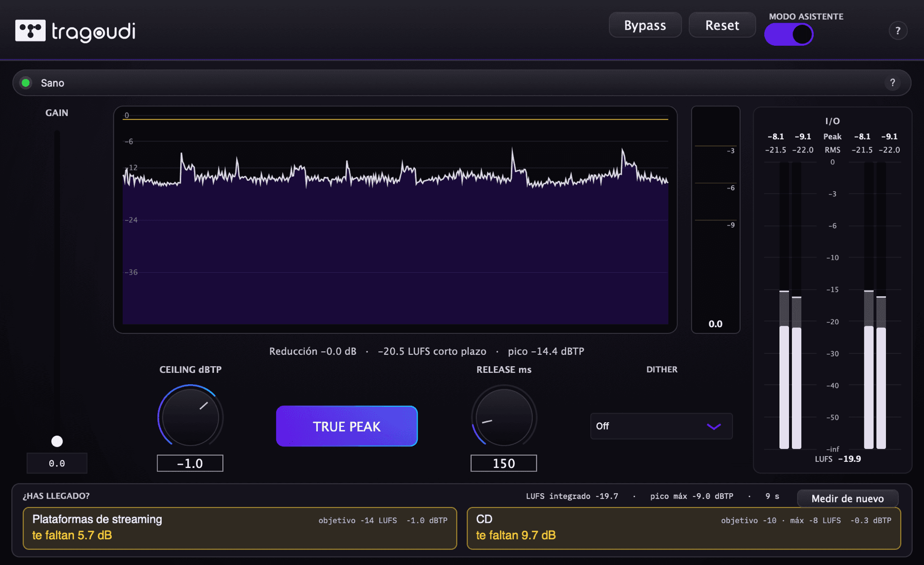The image size is (924, 565).
Task: Click the 9 s measurement duration text
Action: pyautogui.click(x=772, y=496)
